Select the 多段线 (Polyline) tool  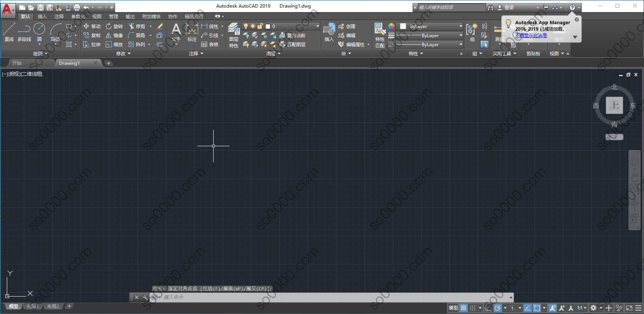[x=24, y=32]
